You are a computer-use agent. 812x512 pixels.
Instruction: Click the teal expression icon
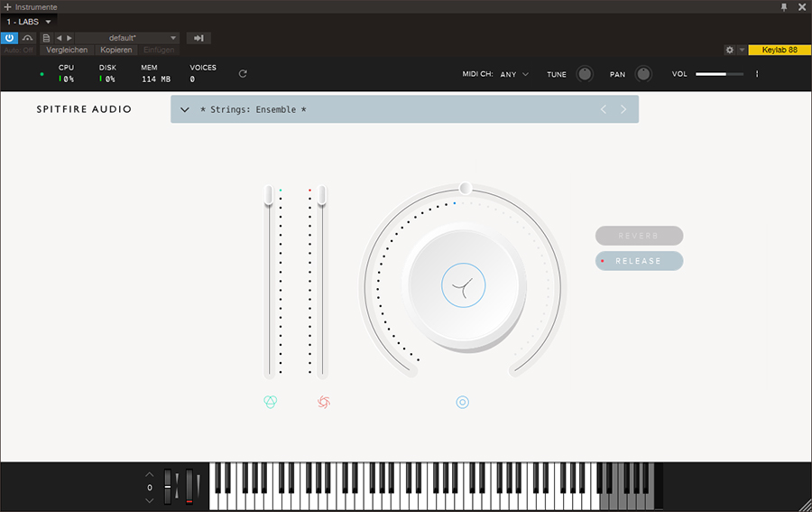pyautogui.click(x=271, y=402)
